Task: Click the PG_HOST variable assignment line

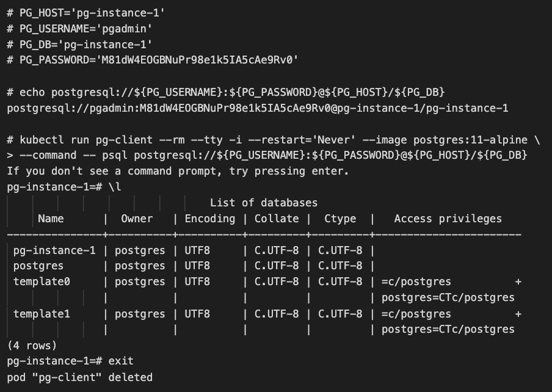Action: pos(86,12)
